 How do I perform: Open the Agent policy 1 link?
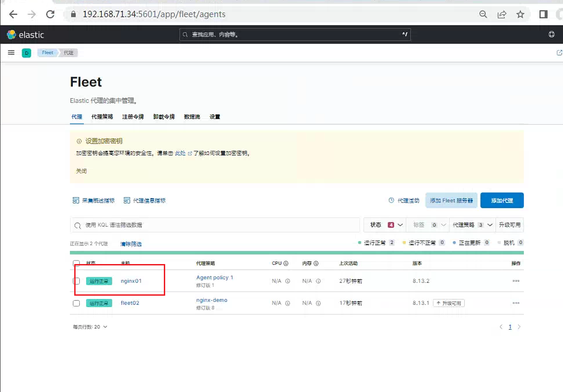click(215, 277)
